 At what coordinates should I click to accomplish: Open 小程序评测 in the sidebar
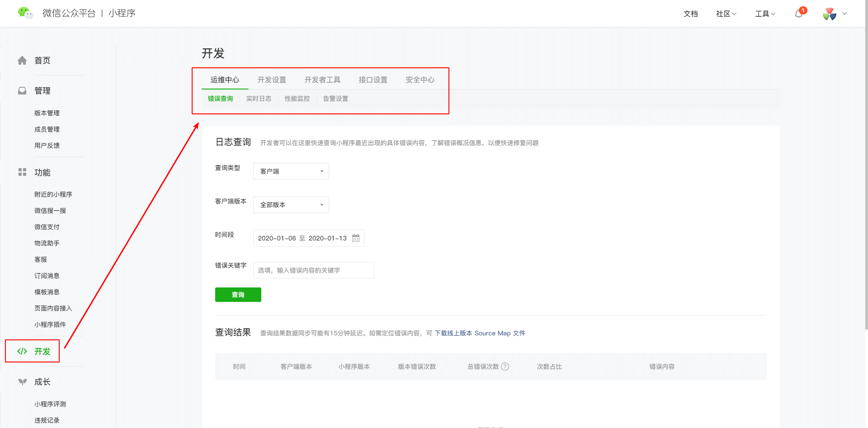[50, 404]
